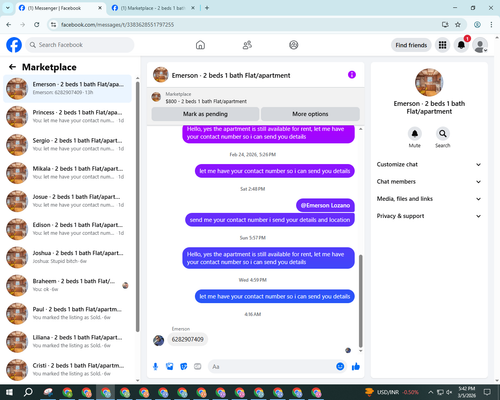Expand the Chat members section
Viewport: 500px width, 400px height.
pyautogui.click(x=429, y=182)
